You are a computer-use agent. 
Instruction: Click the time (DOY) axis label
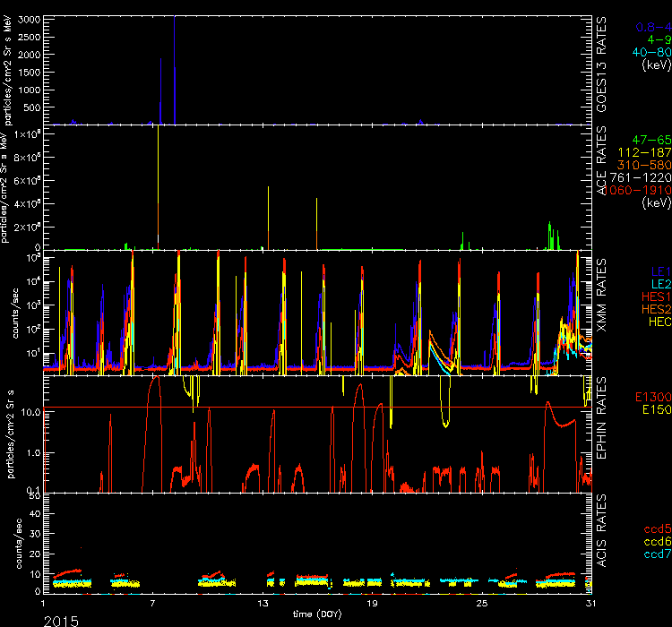[314, 613]
